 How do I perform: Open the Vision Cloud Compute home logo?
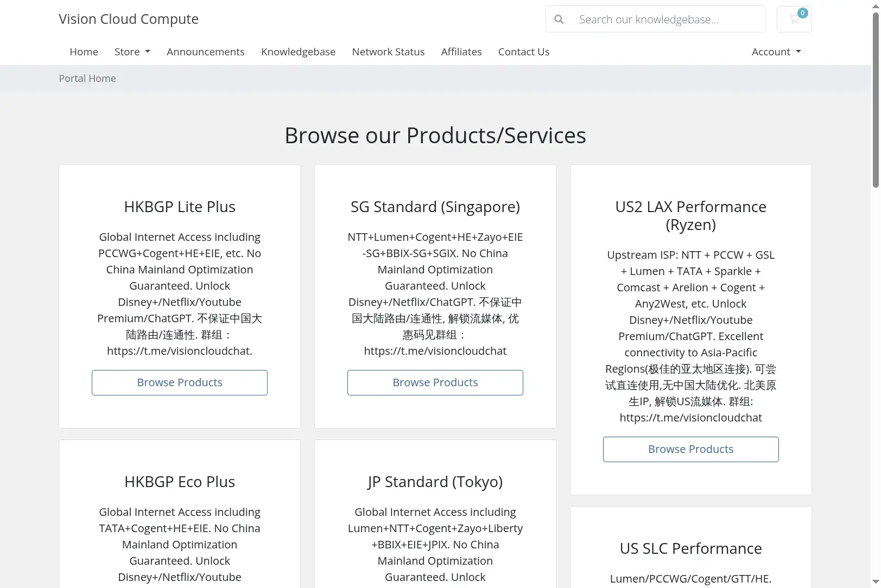click(129, 19)
